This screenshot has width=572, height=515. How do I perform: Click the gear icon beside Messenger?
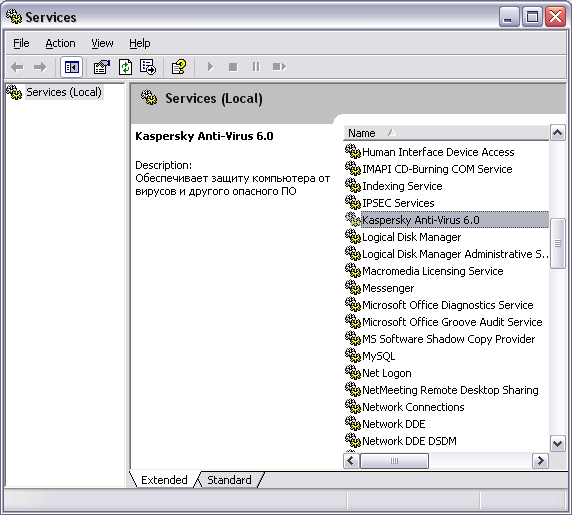353,287
